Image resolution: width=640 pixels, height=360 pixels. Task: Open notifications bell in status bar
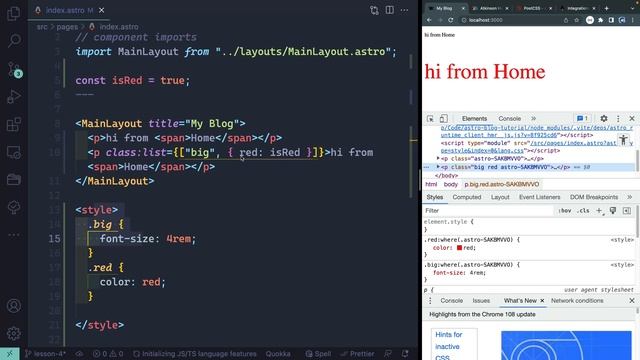point(405,353)
